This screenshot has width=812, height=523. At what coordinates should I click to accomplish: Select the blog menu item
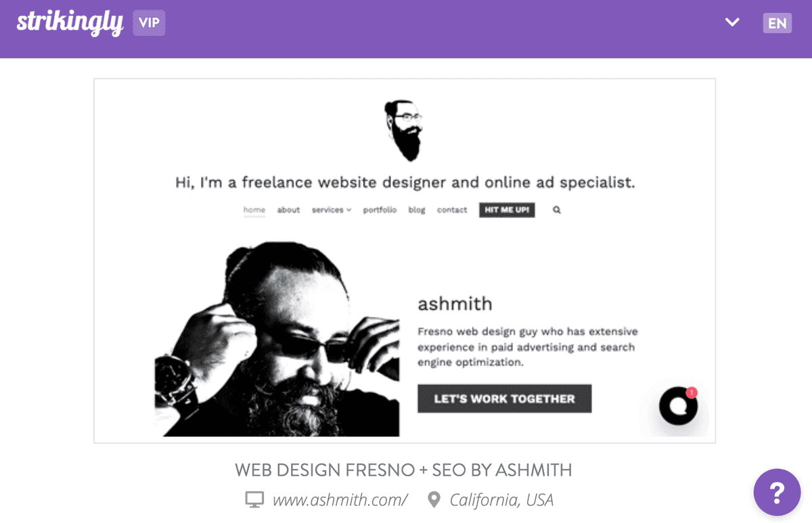(417, 210)
